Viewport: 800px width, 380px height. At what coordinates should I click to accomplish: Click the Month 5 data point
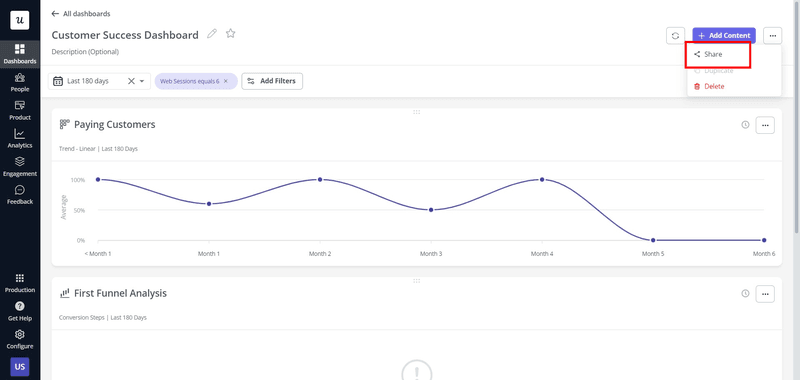coord(653,240)
